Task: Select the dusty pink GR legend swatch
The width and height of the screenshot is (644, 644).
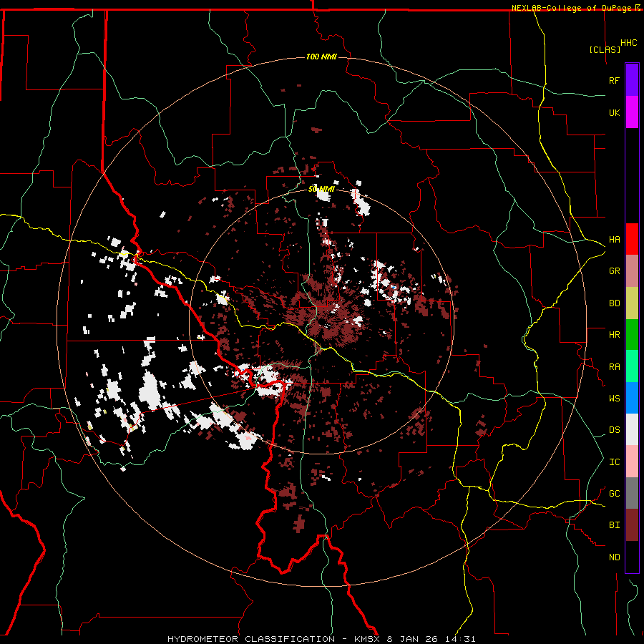Action: tap(632, 271)
